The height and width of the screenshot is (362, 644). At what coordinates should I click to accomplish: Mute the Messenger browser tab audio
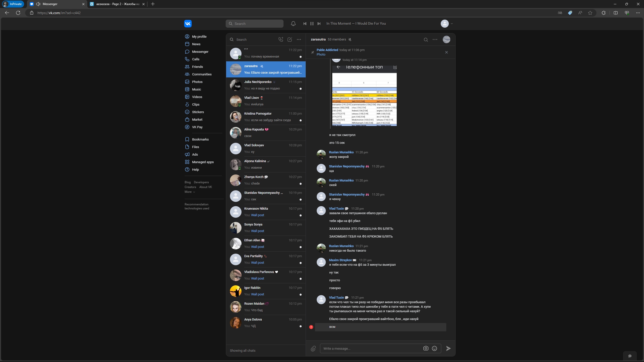(x=38, y=4)
